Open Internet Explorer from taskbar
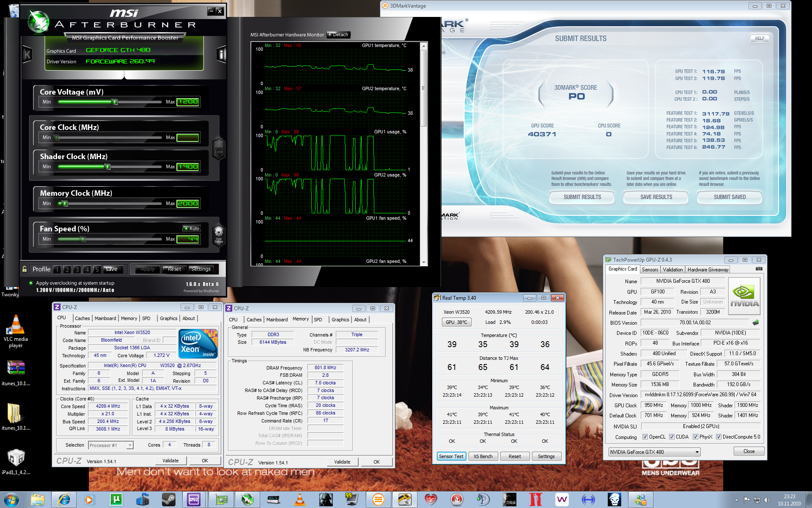The image size is (812, 508). pos(64,500)
